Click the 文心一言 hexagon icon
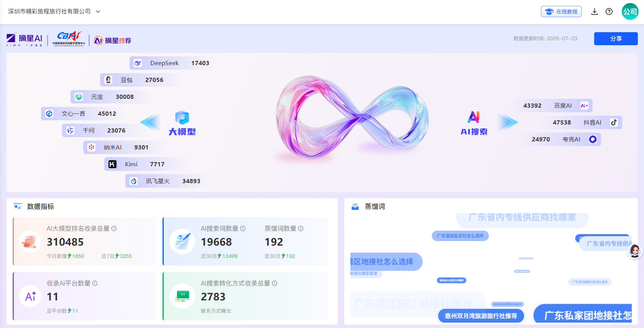The width and height of the screenshot is (644, 328). 49,113
